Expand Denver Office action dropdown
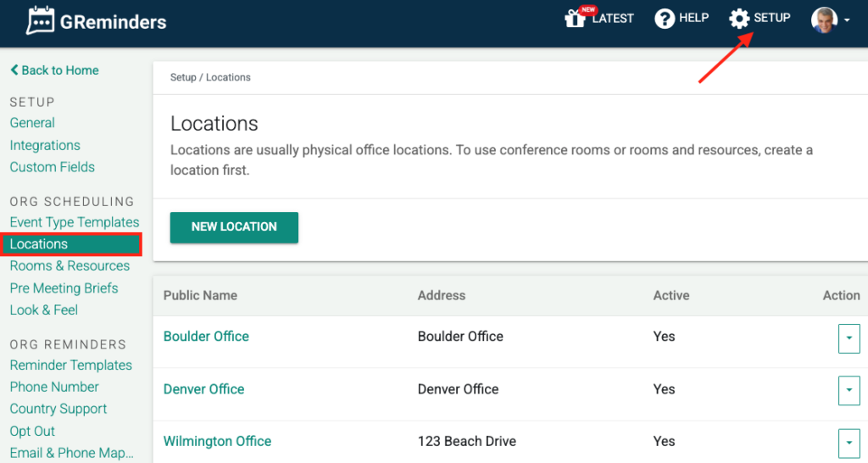Image resolution: width=868 pixels, height=463 pixels. click(849, 390)
